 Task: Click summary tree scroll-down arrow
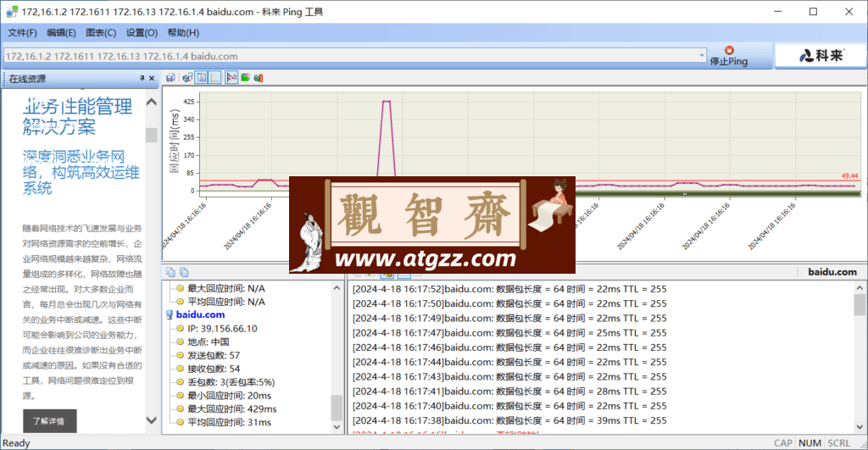point(337,427)
